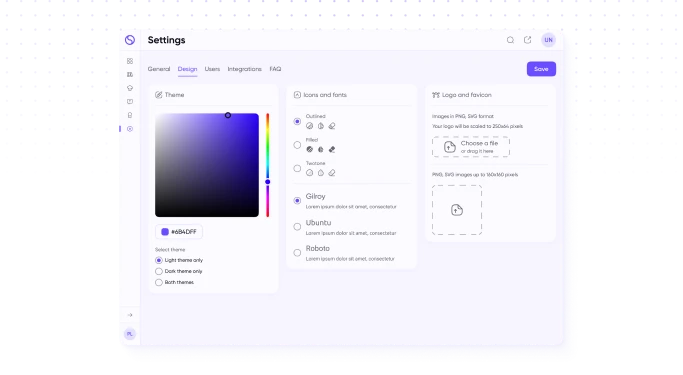
Task: Select the Filled icon style
Action: pos(297,145)
